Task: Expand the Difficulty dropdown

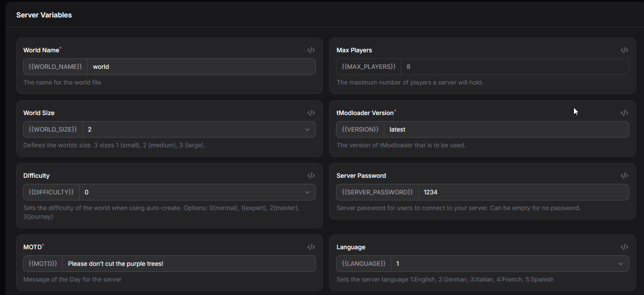Action: click(197, 192)
